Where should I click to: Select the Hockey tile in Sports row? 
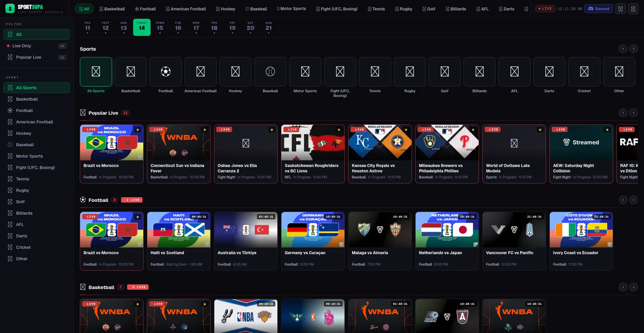[x=235, y=72]
